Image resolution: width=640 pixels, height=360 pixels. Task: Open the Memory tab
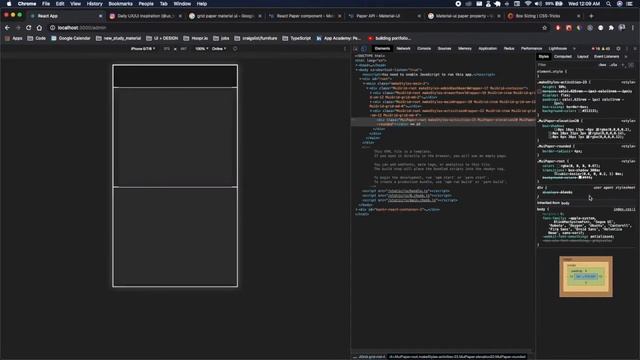click(x=464, y=49)
